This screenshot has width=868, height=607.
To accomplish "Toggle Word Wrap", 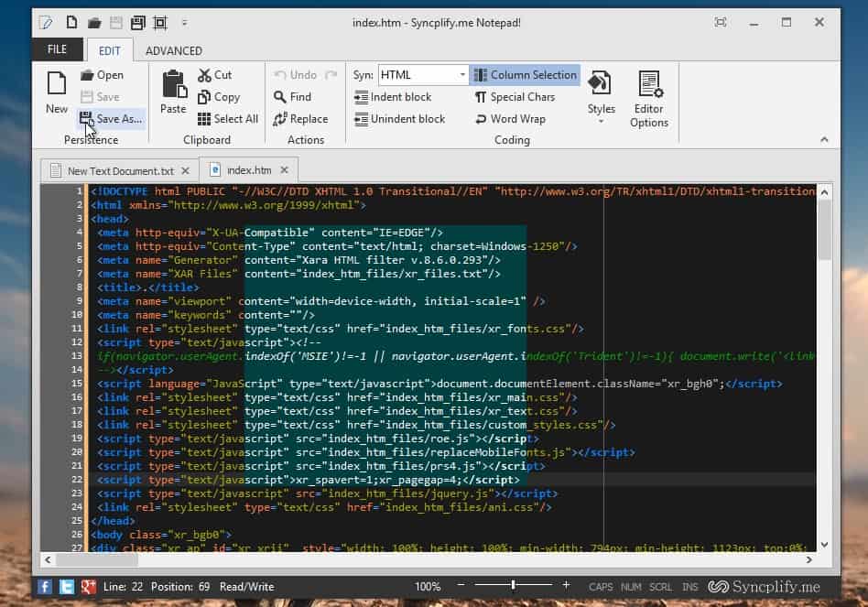I will coord(510,119).
